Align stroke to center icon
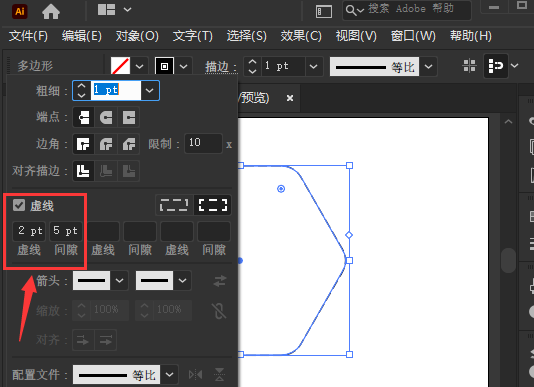 [x=83, y=171]
